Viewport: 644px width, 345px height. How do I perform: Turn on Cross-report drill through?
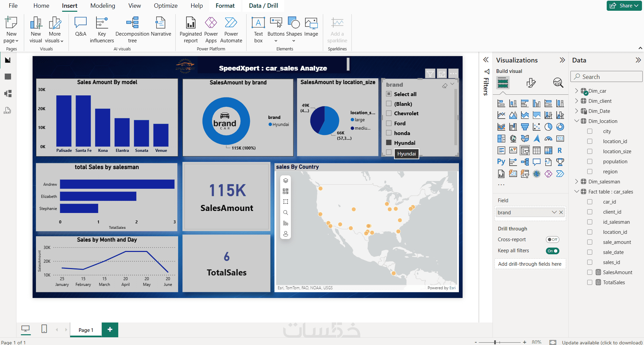[552, 240]
